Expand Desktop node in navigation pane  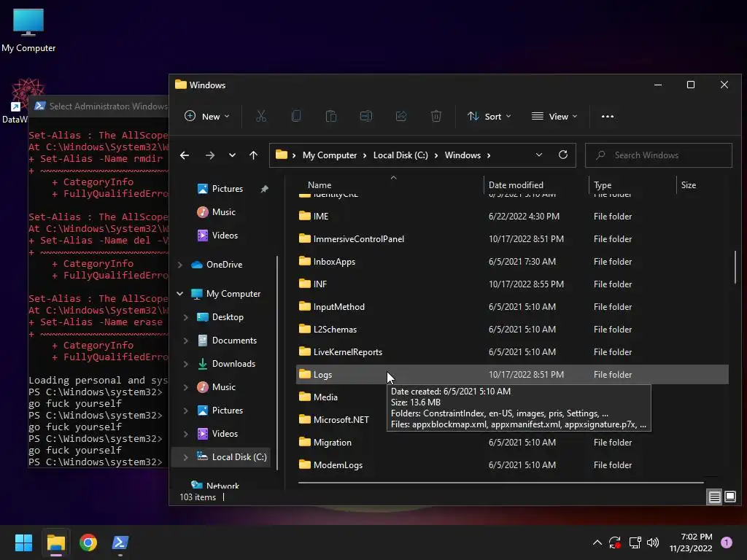186,317
